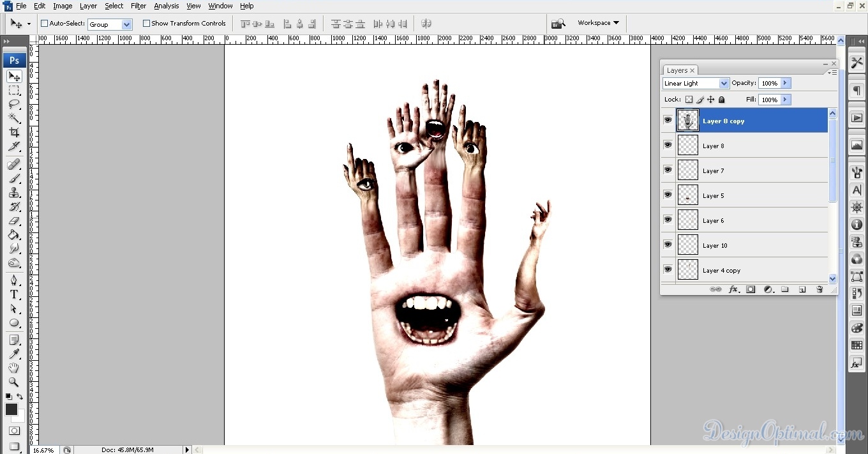Hide Layer 6 visibility eye
Screen dimensions: 868x454
668,220
